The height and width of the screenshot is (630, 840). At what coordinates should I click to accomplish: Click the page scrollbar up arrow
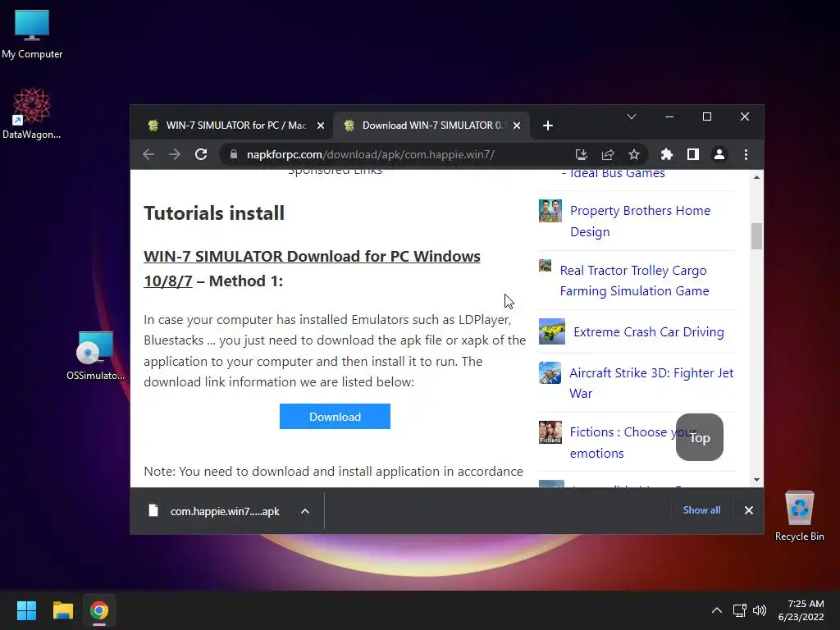click(756, 177)
